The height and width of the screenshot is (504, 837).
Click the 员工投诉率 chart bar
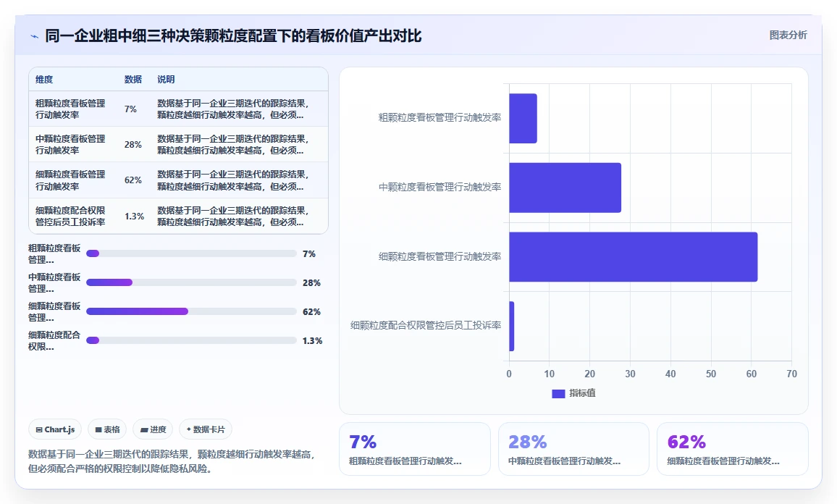(512, 326)
